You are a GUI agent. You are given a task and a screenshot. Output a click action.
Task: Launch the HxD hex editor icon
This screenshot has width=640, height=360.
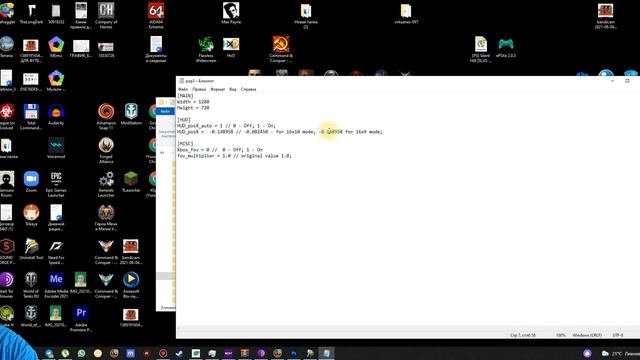pos(231,47)
